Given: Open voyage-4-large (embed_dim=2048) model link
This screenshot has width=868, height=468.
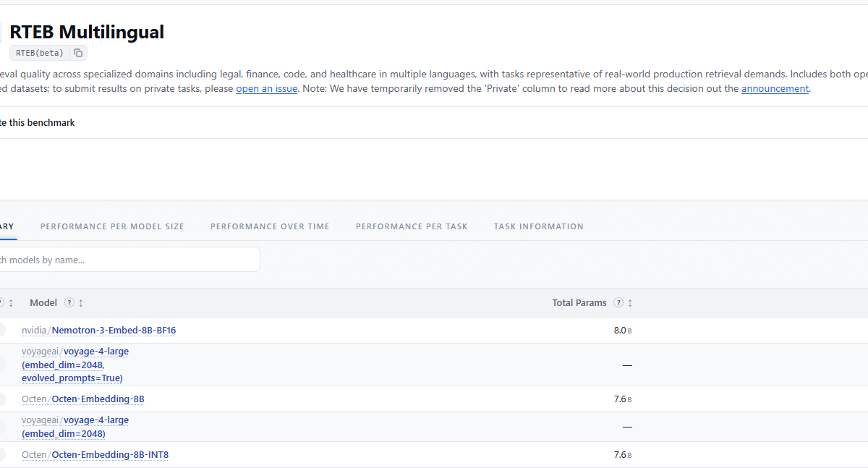Looking at the screenshot, I should (x=75, y=427).
